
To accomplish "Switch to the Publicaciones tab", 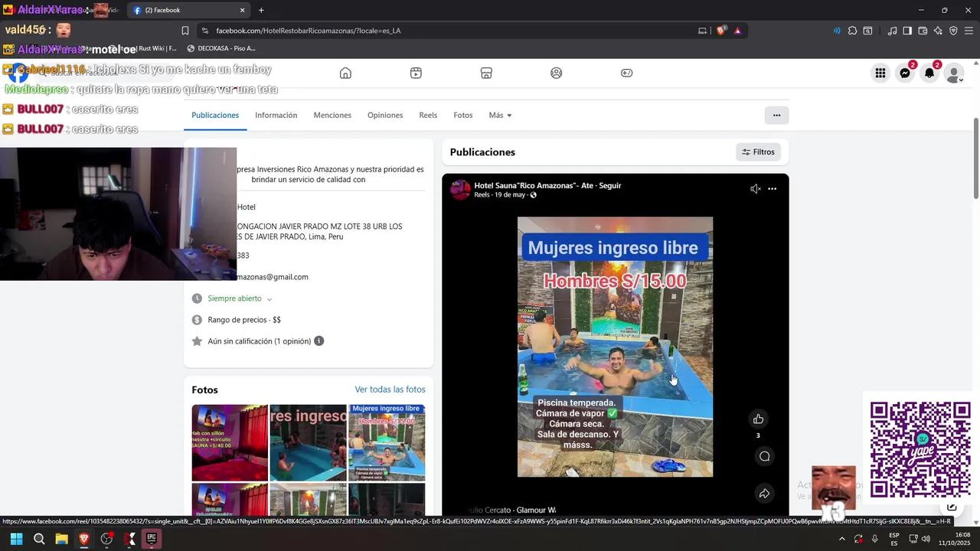I will pos(215,115).
